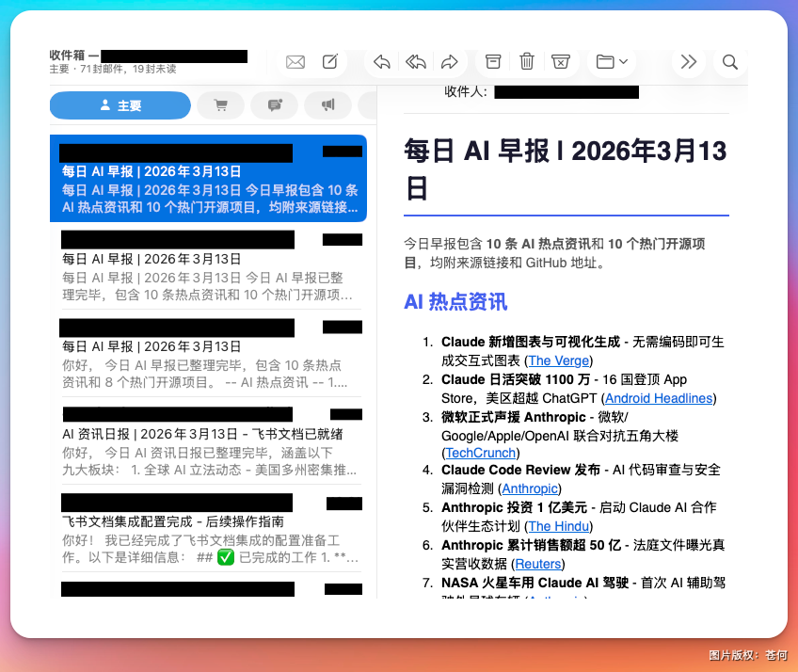
Task: Select the shopping cart category filter
Action: pyautogui.click(x=220, y=104)
